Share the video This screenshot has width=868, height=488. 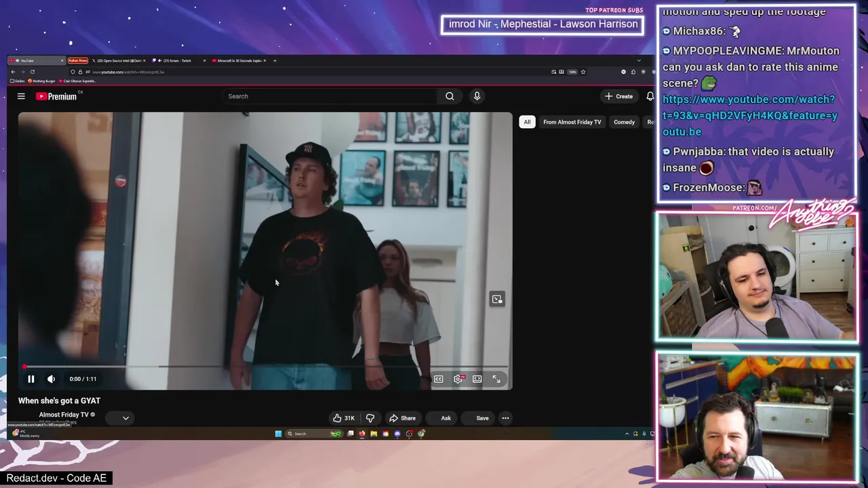pyautogui.click(x=402, y=418)
